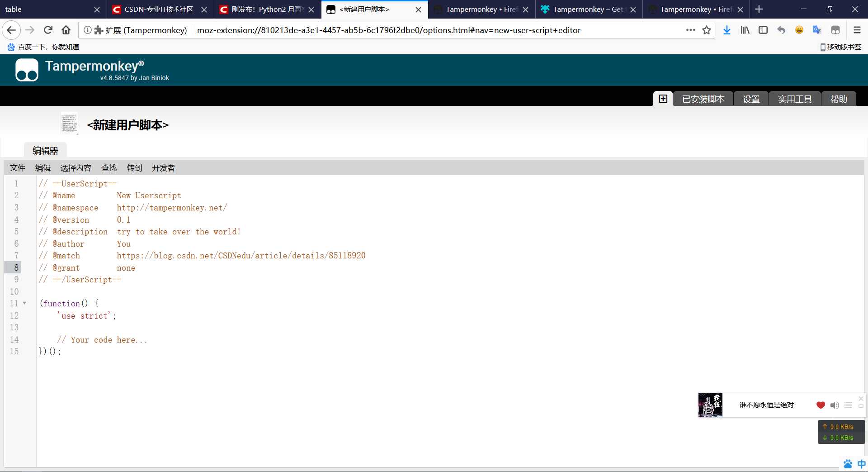The width and height of the screenshot is (868, 472).
Task: Open the 查找 menu
Action: point(109,168)
